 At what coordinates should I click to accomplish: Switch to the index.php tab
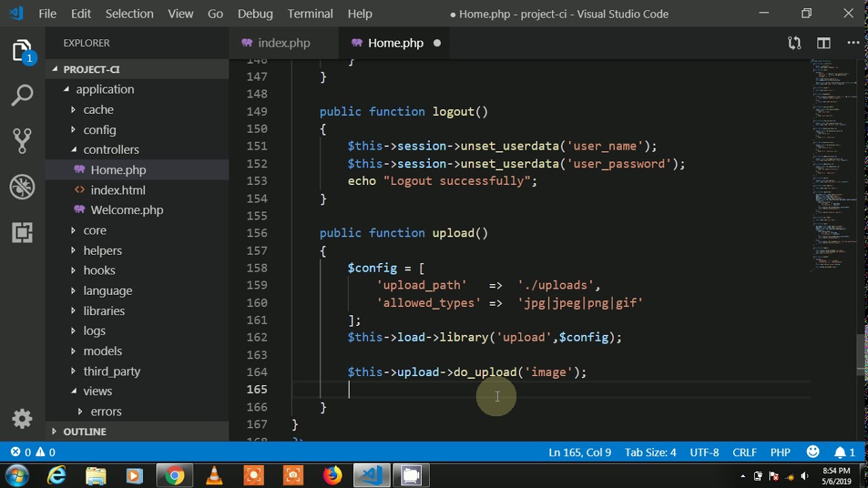point(283,43)
